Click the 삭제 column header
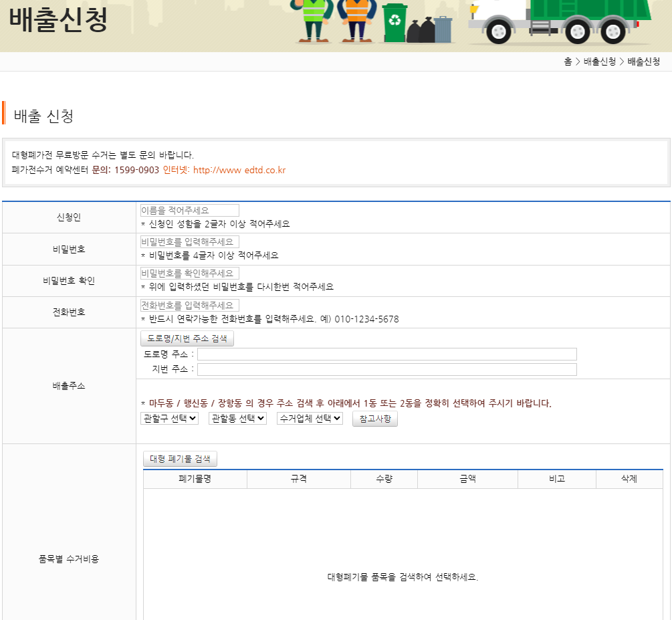The image size is (672, 620). (629, 479)
